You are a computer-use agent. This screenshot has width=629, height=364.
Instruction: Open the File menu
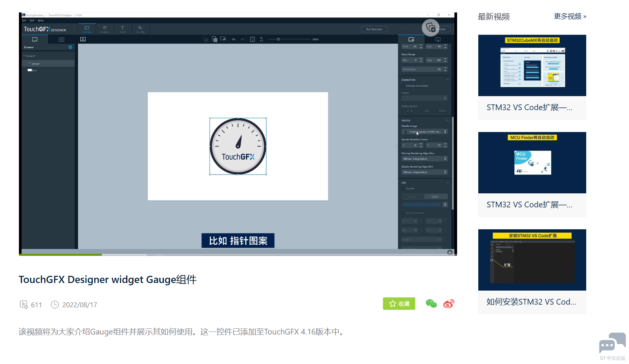[24, 20]
